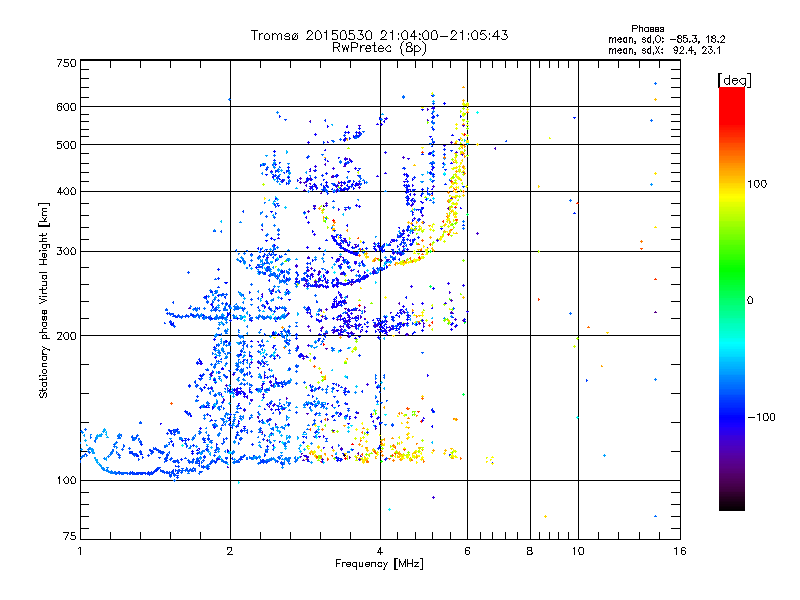The height and width of the screenshot is (600, 800).
Task: Click the black bottom of the phase colorbar
Action: tap(732, 503)
